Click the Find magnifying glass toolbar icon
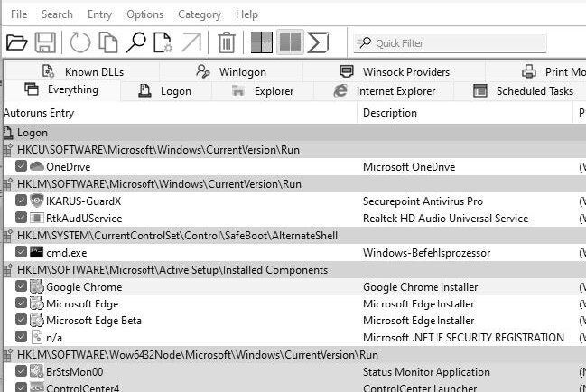 pyautogui.click(x=135, y=42)
